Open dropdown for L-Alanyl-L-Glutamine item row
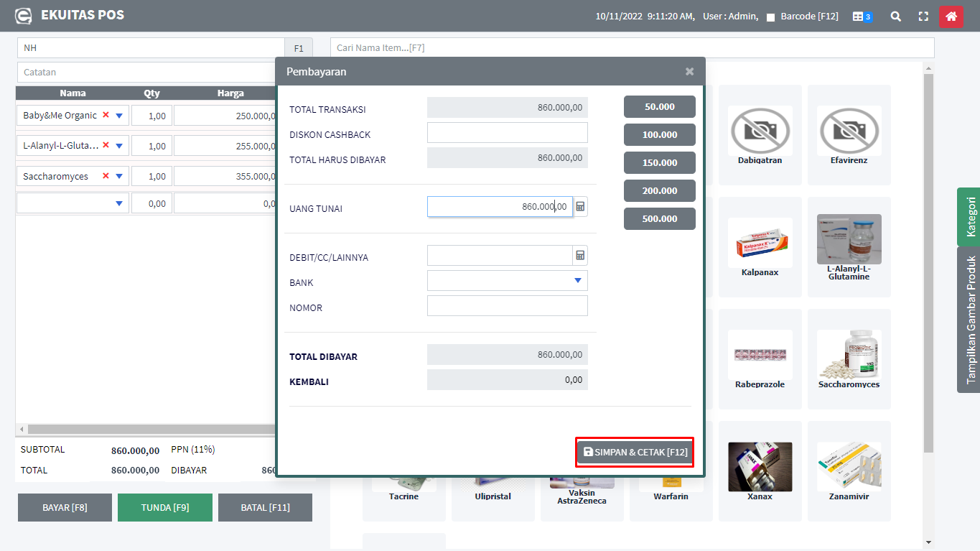 pos(119,146)
